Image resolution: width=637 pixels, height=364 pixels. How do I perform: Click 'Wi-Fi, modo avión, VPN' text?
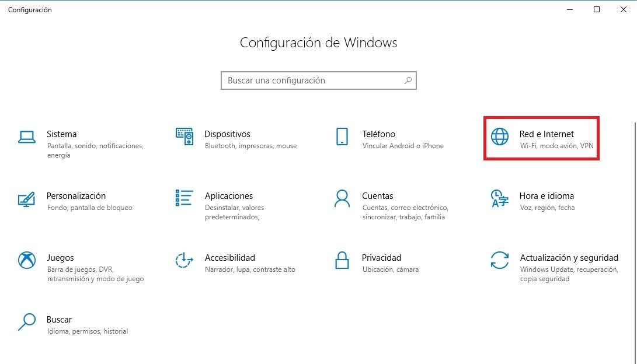point(556,146)
